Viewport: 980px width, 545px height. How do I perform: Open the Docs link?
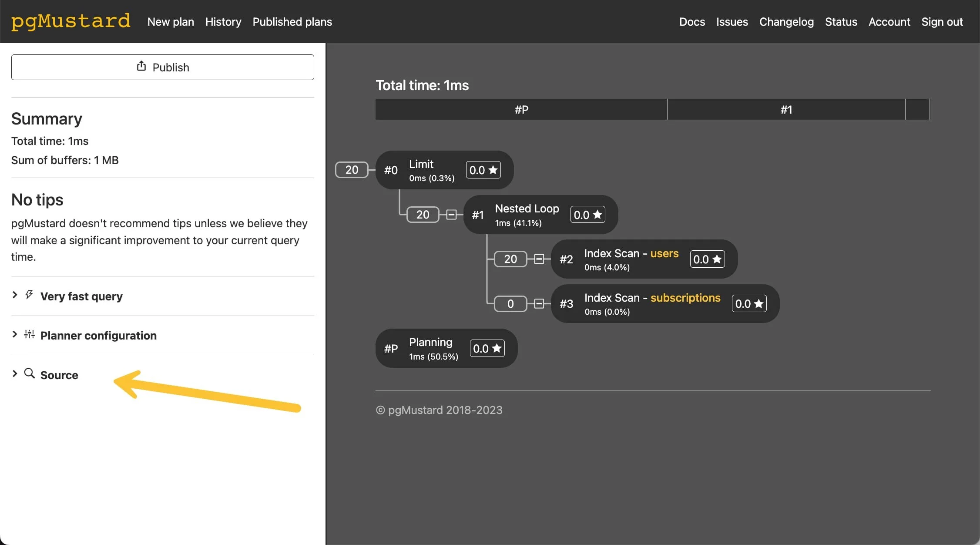pos(692,22)
